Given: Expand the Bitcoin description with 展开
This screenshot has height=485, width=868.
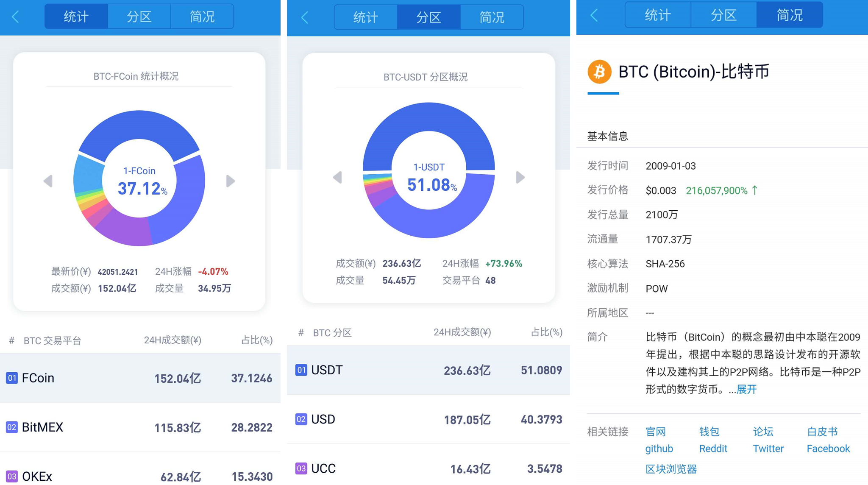Looking at the screenshot, I should pyautogui.click(x=746, y=389).
